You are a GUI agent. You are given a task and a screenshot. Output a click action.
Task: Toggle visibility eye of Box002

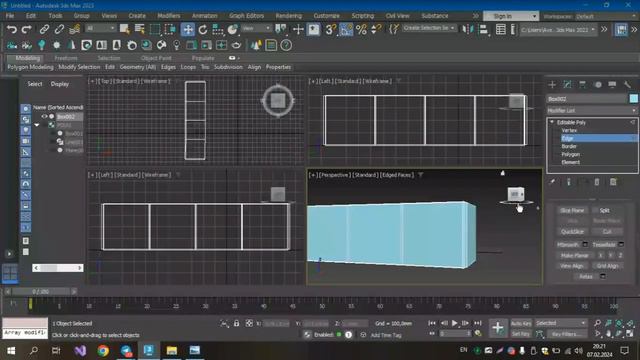click(44, 117)
